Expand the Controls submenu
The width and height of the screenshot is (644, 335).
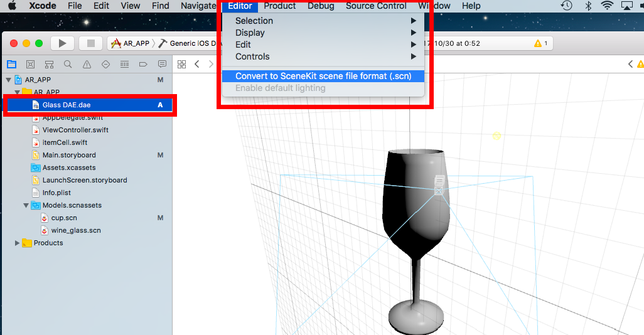coord(323,56)
